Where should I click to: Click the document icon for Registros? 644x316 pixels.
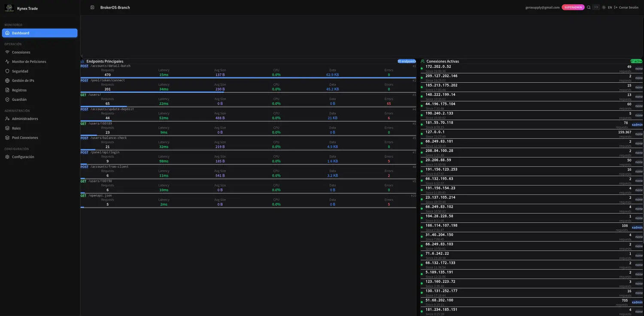7,90
